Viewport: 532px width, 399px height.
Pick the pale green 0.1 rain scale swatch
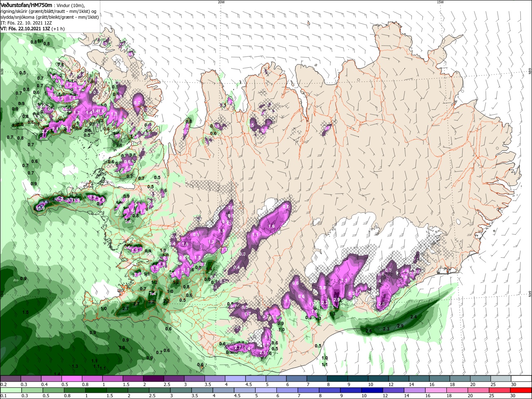click(10, 390)
